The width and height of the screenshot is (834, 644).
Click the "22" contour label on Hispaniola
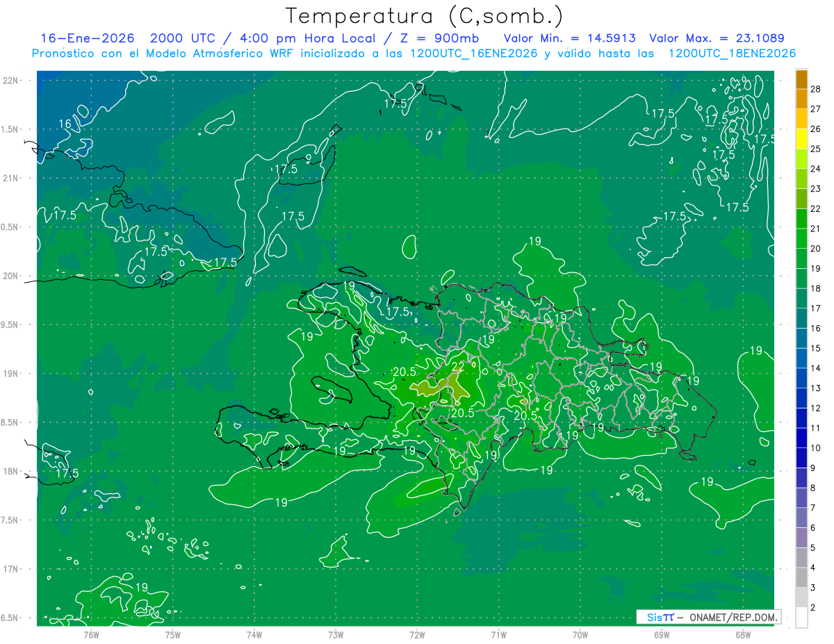point(458,367)
